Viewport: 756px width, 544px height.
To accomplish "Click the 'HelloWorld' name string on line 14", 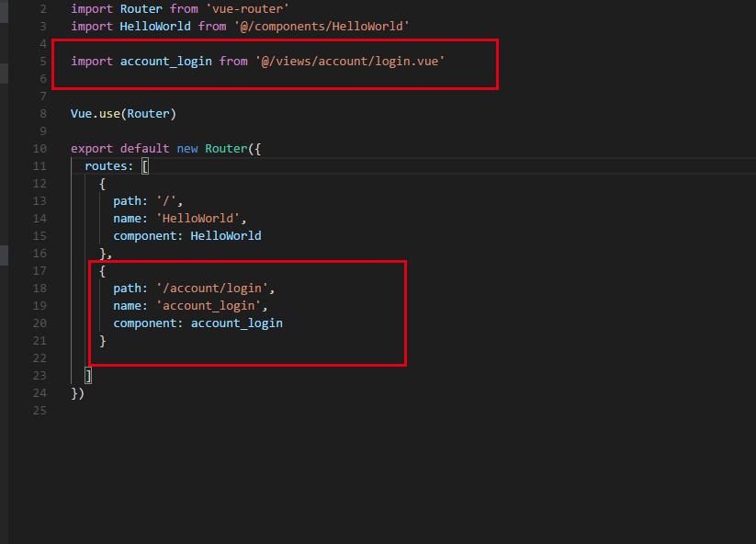I will (201, 219).
